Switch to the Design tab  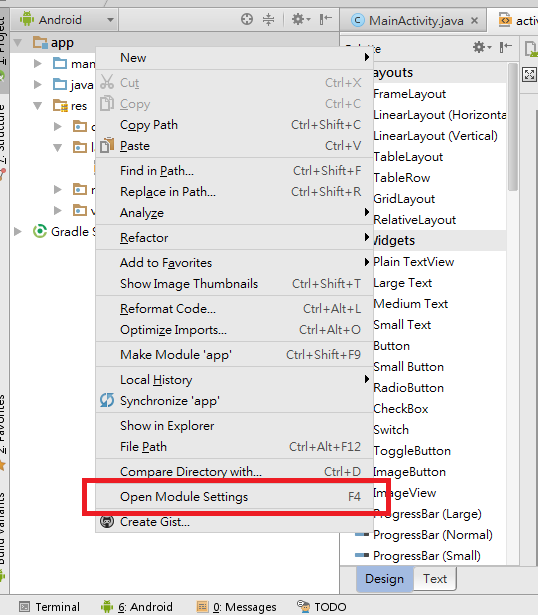tap(384, 579)
